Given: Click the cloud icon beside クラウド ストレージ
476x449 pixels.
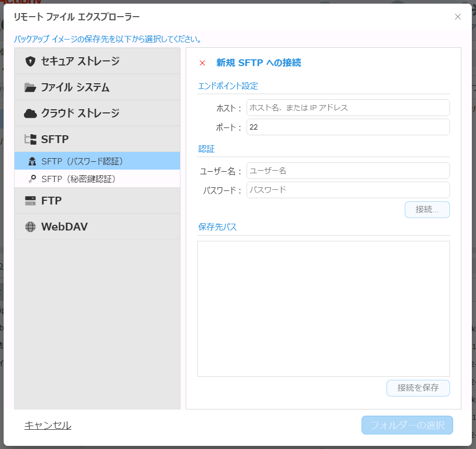Looking at the screenshot, I should pos(30,113).
